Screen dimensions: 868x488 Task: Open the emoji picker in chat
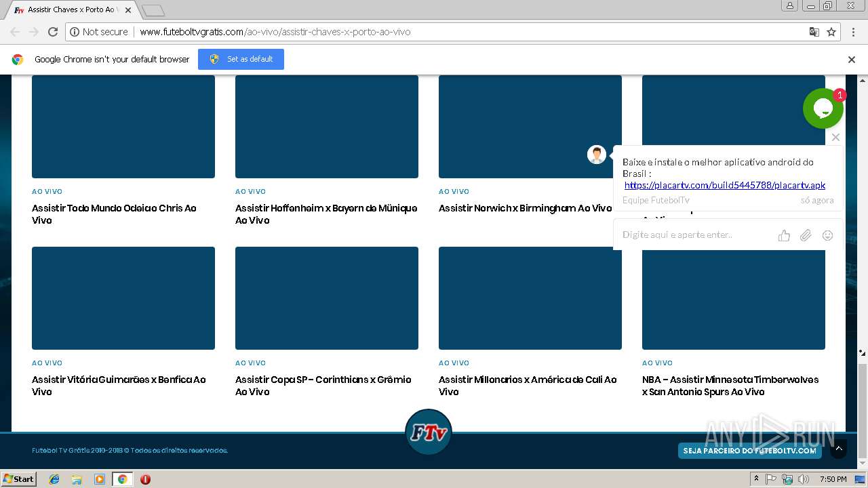pos(827,235)
